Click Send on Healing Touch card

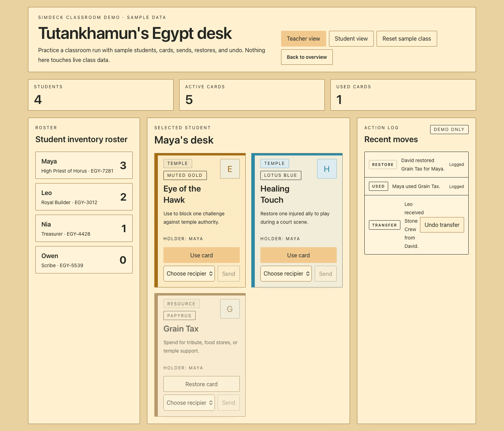point(325,274)
